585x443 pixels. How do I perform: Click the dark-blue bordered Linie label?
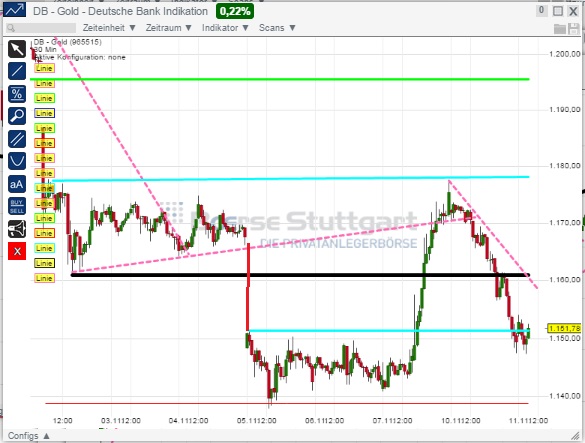tap(44, 113)
